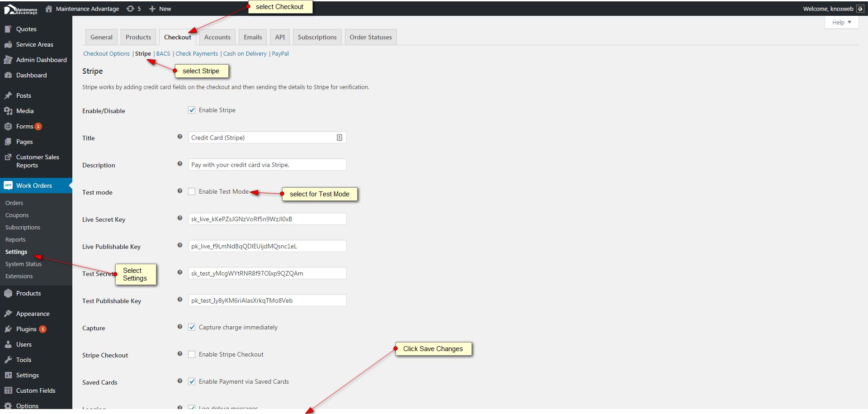Switch to the Emails tab

(x=253, y=37)
